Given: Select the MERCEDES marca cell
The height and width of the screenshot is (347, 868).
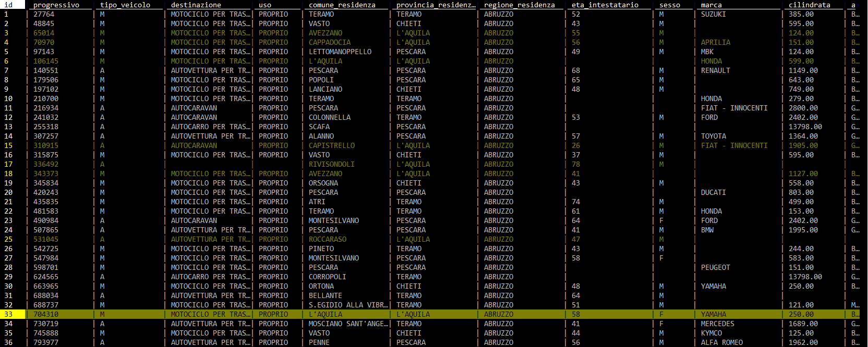Looking at the screenshot, I should click(x=718, y=324).
